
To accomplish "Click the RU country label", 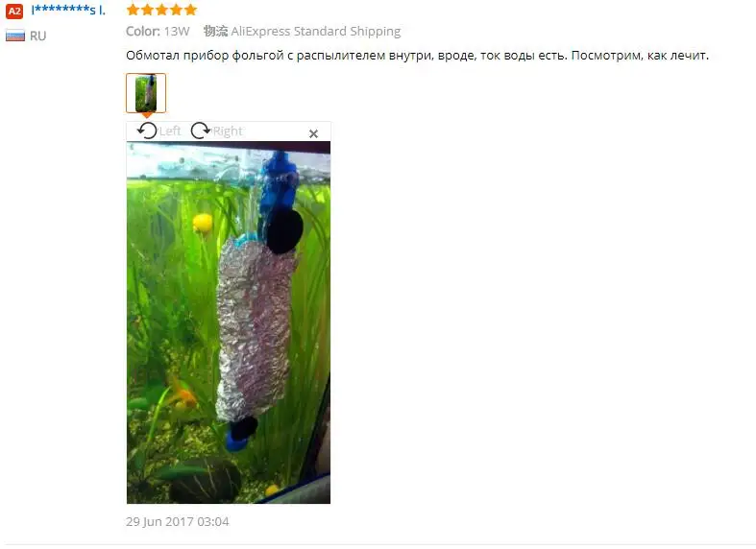I will (x=38, y=36).
